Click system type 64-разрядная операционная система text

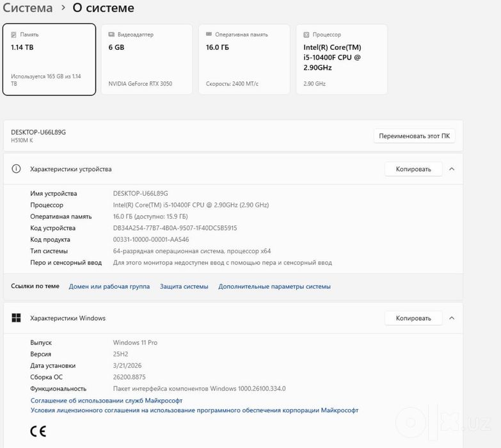192,251
